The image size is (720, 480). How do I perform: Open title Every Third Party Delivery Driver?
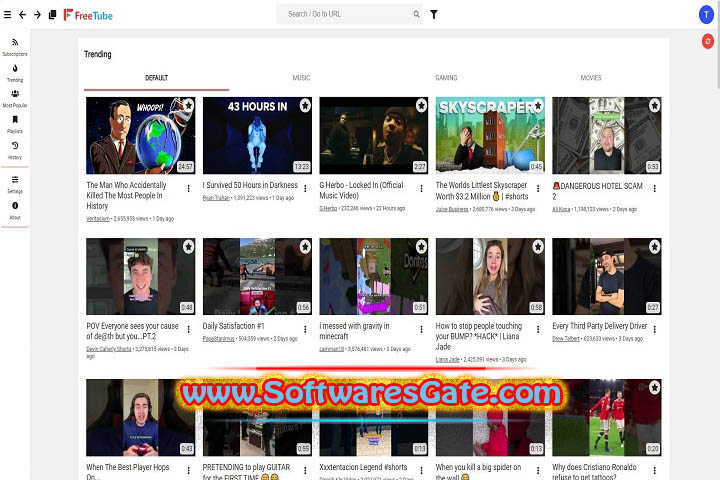[600, 326]
